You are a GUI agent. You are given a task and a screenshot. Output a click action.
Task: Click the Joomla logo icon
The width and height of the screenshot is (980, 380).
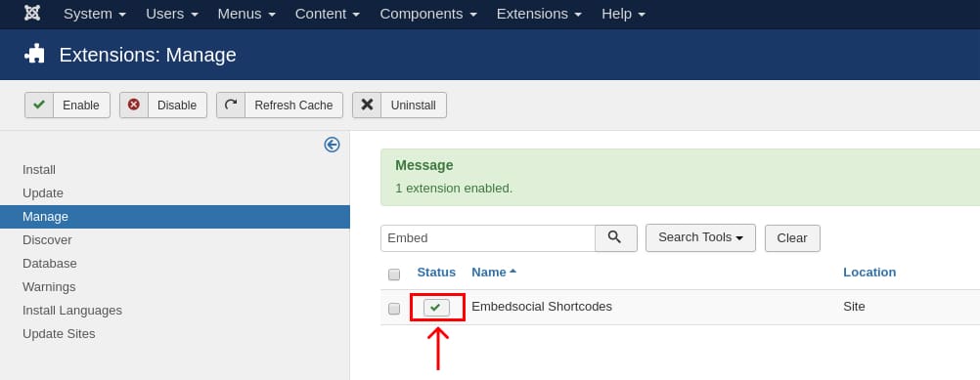[x=32, y=13]
